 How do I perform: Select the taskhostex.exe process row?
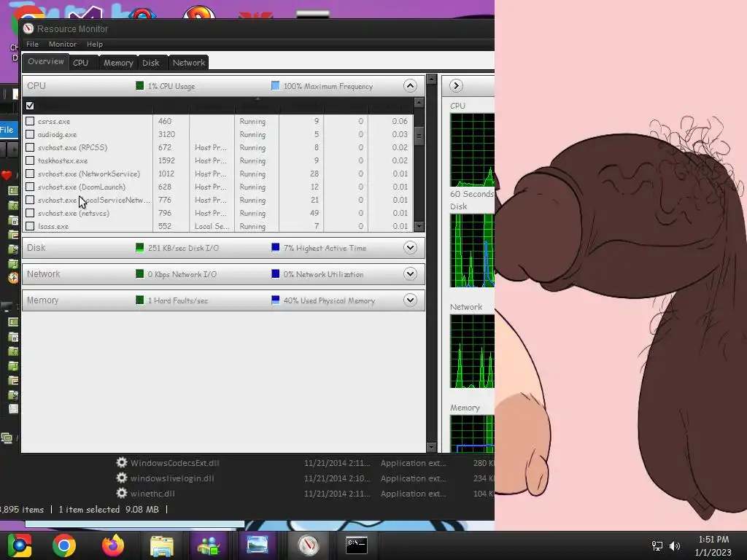click(217, 160)
